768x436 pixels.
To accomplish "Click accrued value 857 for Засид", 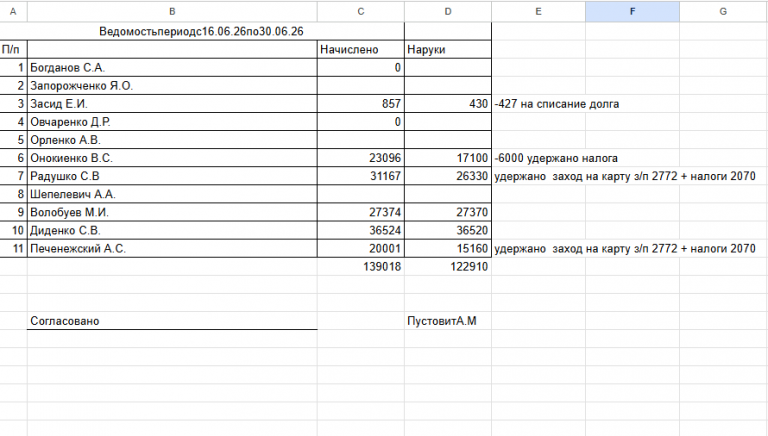I will click(360, 104).
